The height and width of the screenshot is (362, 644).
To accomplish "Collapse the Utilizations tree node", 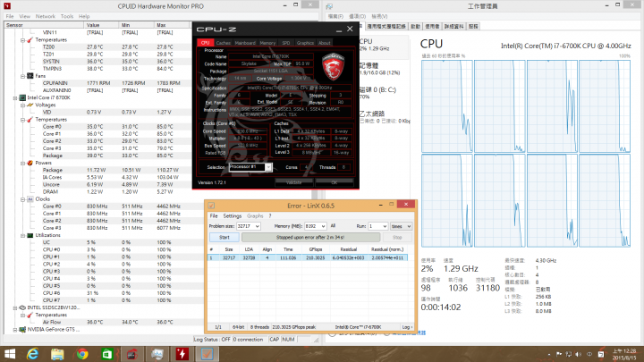I will (22, 235).
